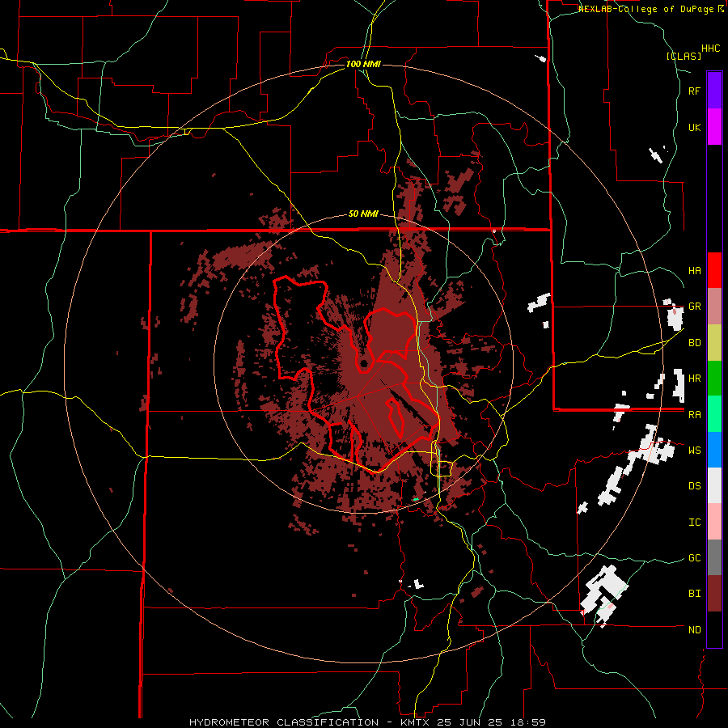Click the 50 NMI range ring label

(363, 214)
